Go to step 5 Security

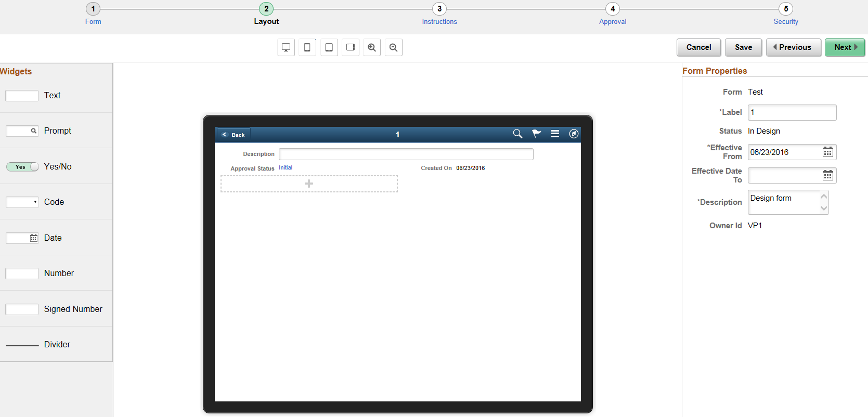pos(786,14)
